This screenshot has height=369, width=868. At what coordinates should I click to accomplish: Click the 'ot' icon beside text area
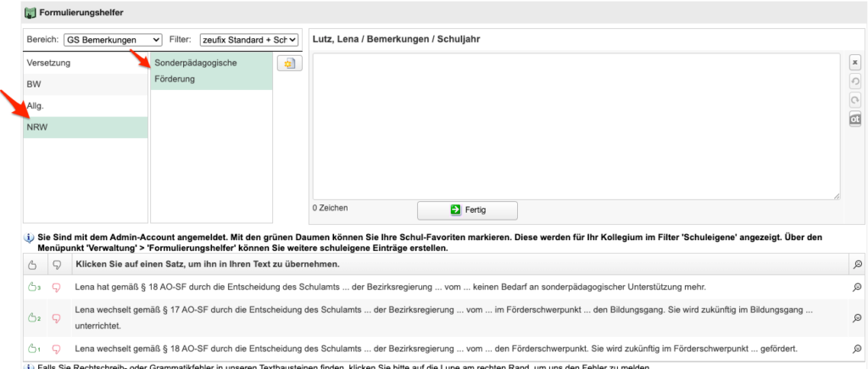tap(855, 119)
